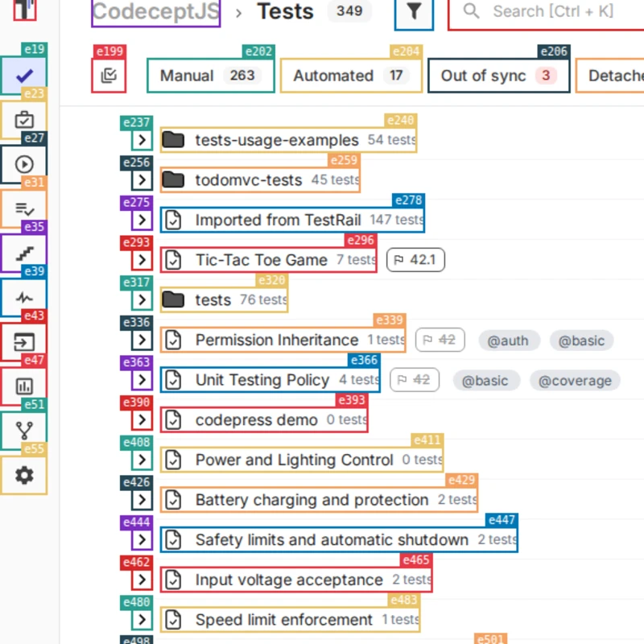Click @basic tag on Permission Inheritance row
This screenshot has height=644, width=644.
(x=581, y=341)
